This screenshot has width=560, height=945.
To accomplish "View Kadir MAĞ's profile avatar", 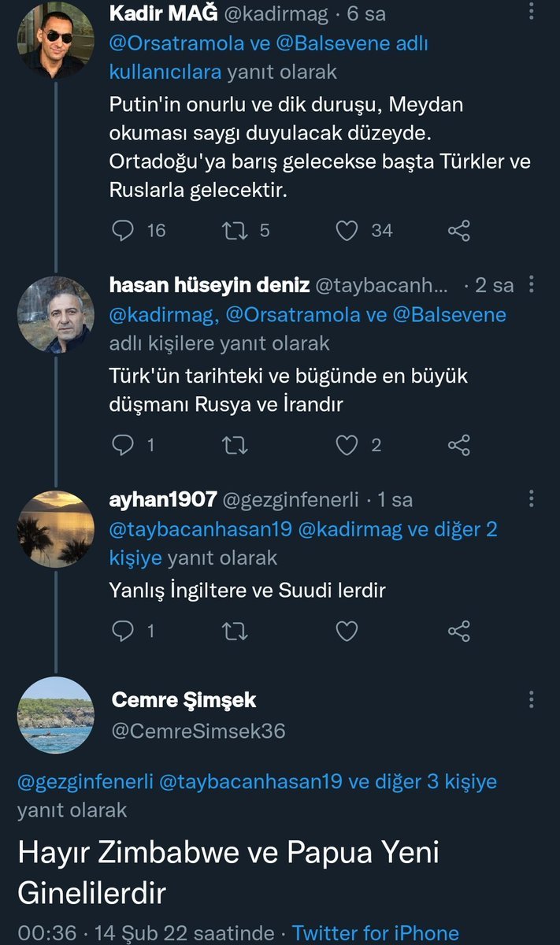I will coord(56,39).
